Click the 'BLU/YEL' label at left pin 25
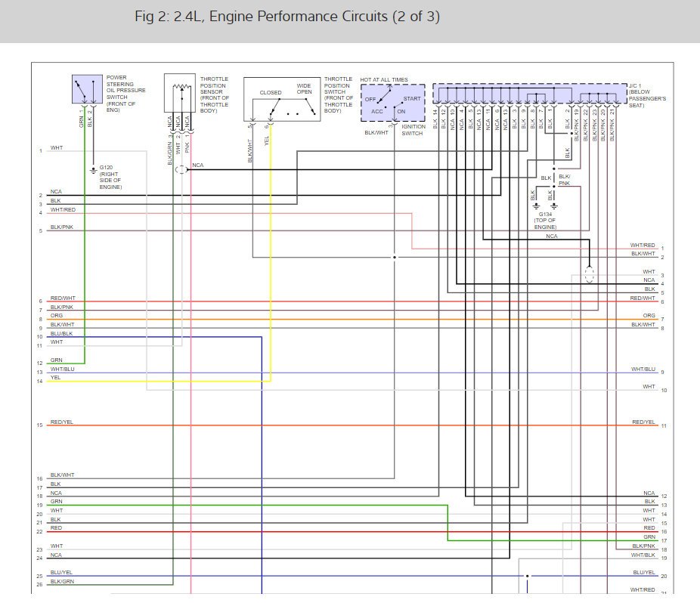The width and height of the screenshot is (700, 603). 61,573
